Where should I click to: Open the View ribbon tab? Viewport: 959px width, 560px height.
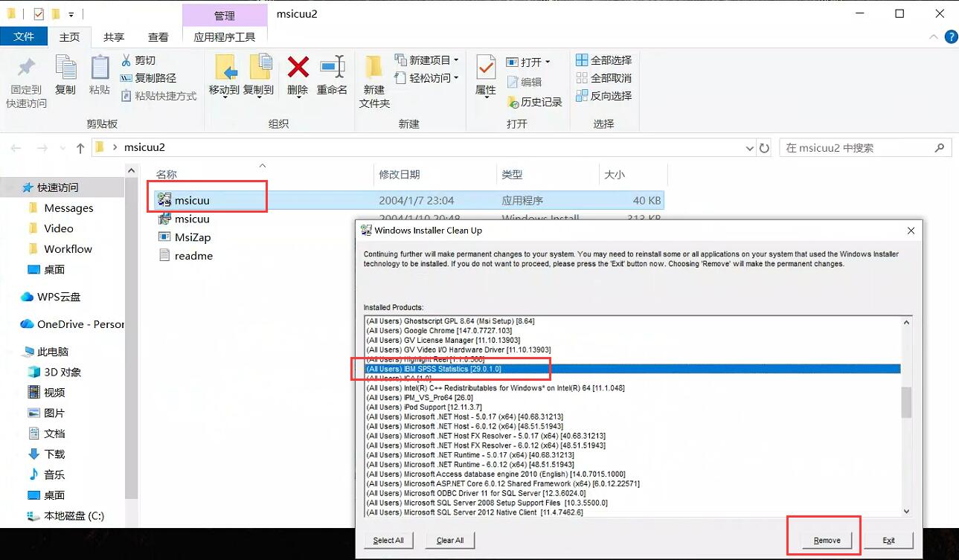click(158, 37)
